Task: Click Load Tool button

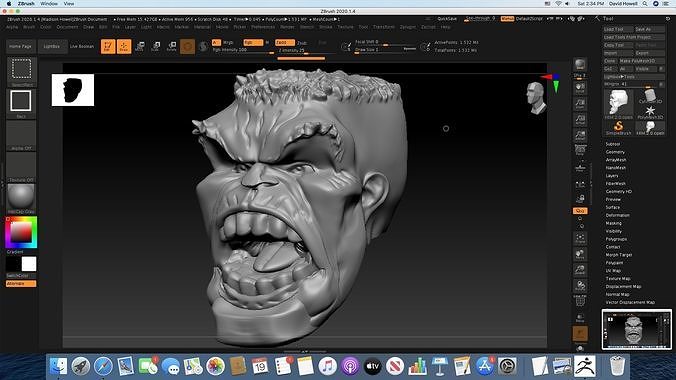Action: point(618,29)
